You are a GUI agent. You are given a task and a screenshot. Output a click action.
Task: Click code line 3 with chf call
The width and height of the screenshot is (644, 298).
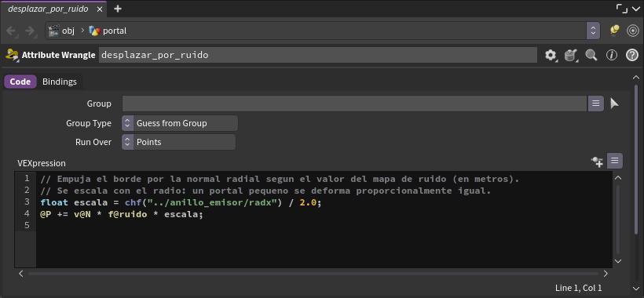tap(181, 202)
